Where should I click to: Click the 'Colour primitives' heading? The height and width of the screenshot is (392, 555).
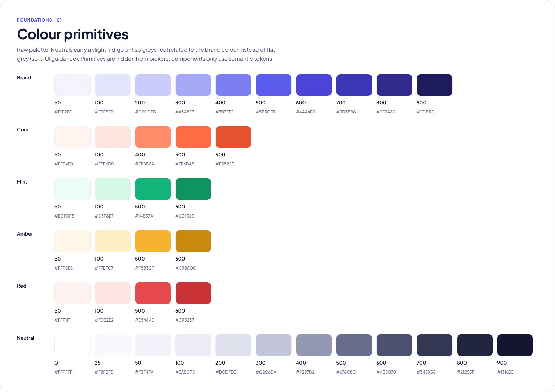73,34
